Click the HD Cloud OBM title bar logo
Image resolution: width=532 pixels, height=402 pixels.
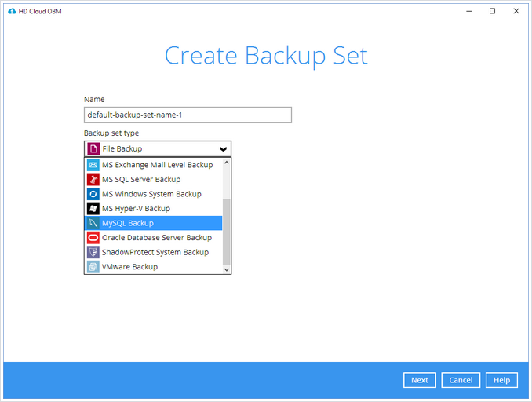[12, 11]
